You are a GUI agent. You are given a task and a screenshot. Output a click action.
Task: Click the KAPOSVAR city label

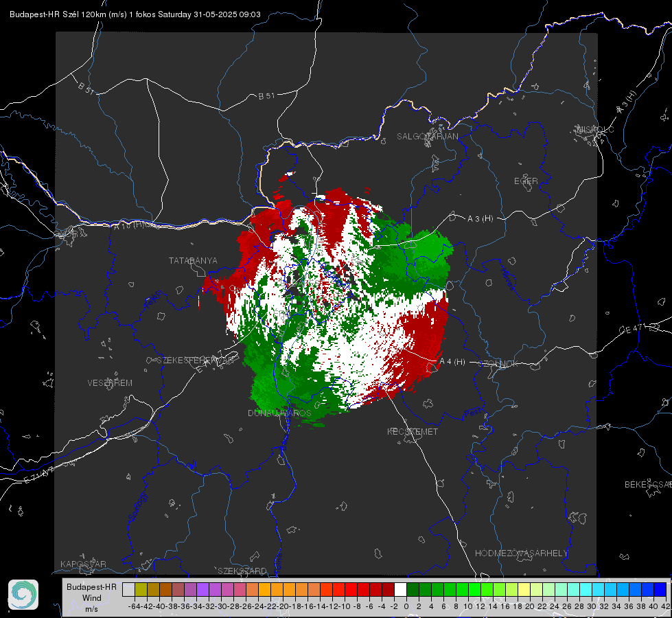coord(83,564)
